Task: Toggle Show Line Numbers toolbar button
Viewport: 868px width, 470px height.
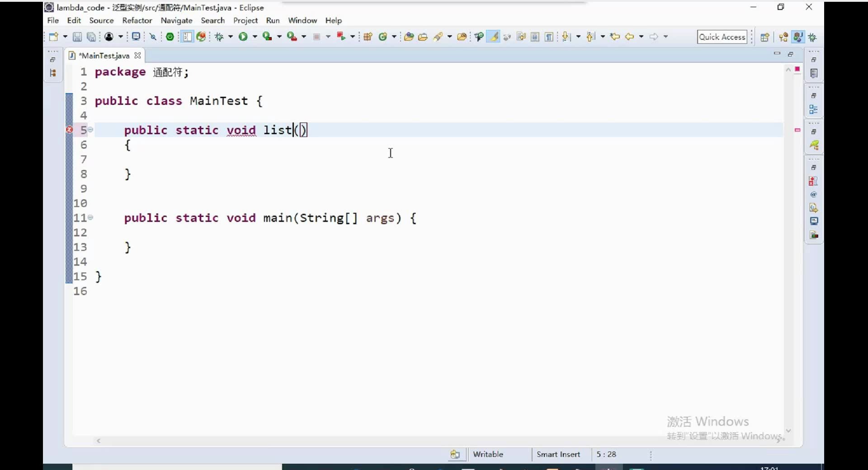Action: click(x=187, y=37)
